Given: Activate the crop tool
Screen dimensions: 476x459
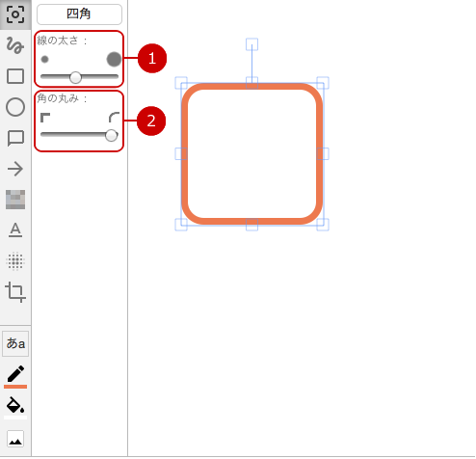Looking at the screenshot, I should click(x=15, y=292).
